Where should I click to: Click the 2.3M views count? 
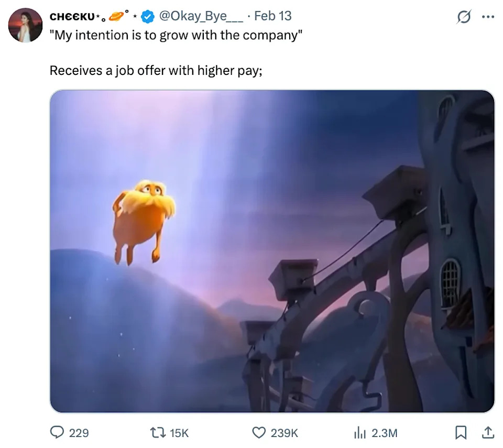point(384,433)
